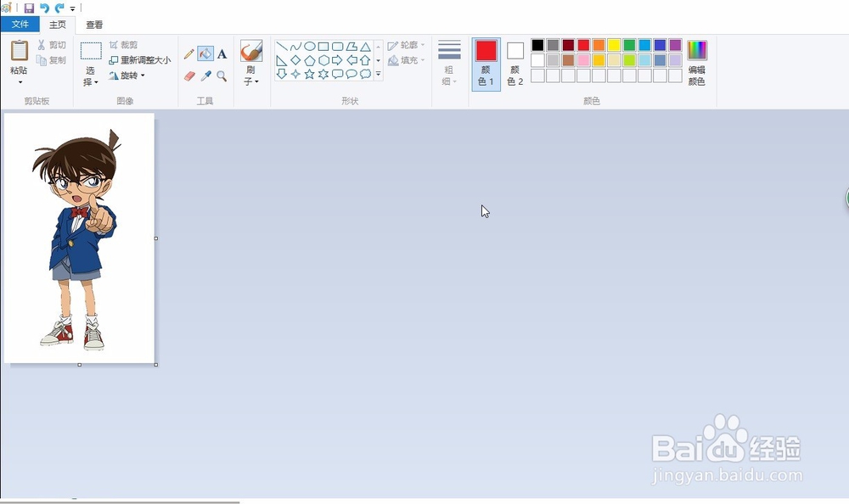Select the Fill with color bucket tool
The width and height of the screenshot is (849, 504).
[205, 53]
